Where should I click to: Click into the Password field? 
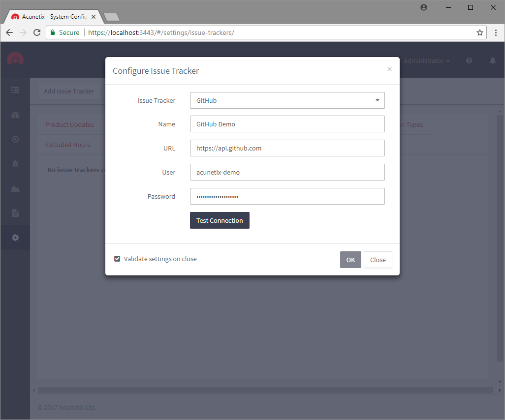[x=287, y=196]
